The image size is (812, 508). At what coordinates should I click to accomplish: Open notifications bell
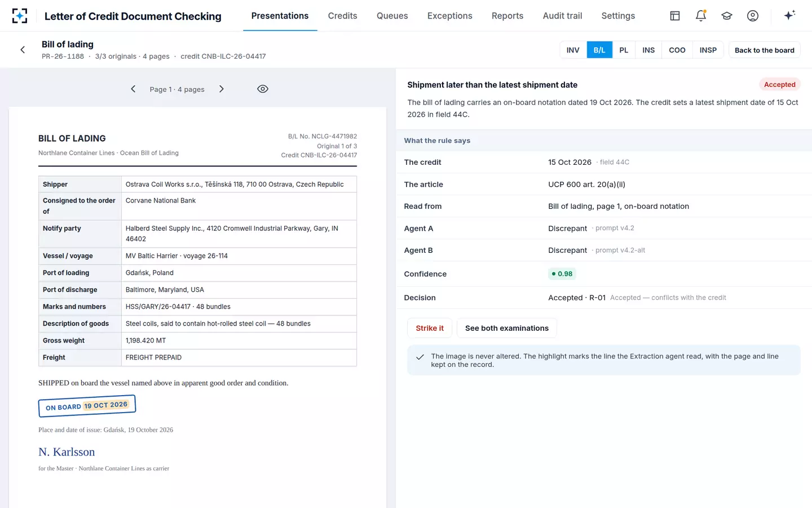(701, 16)
